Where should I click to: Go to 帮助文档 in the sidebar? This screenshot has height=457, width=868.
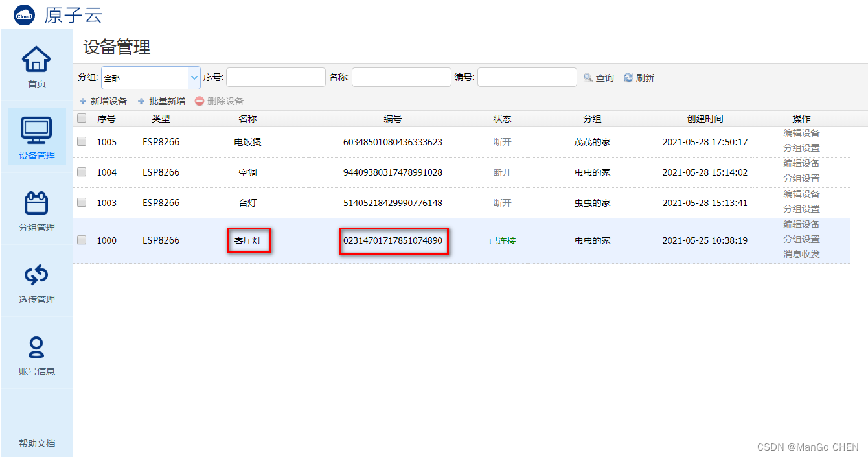coord(37,443)
